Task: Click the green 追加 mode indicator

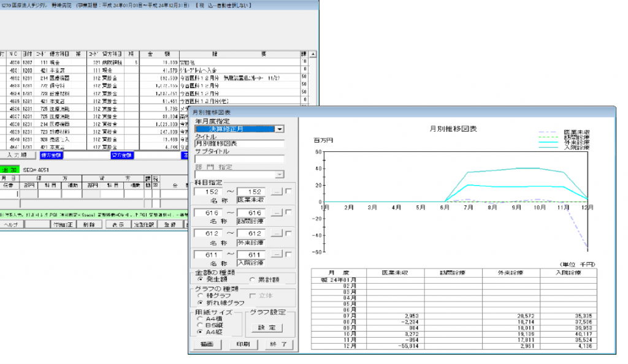Action: (10, 170)
